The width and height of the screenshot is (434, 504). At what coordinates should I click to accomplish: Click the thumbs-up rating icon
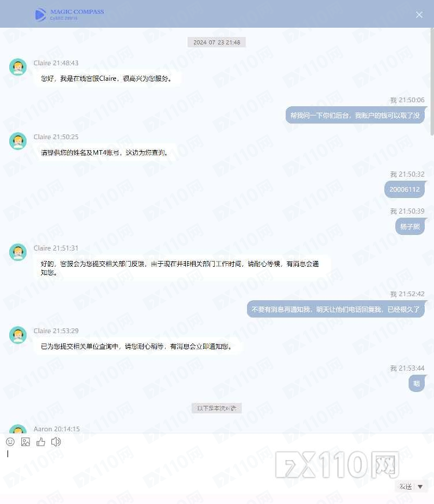41,442
